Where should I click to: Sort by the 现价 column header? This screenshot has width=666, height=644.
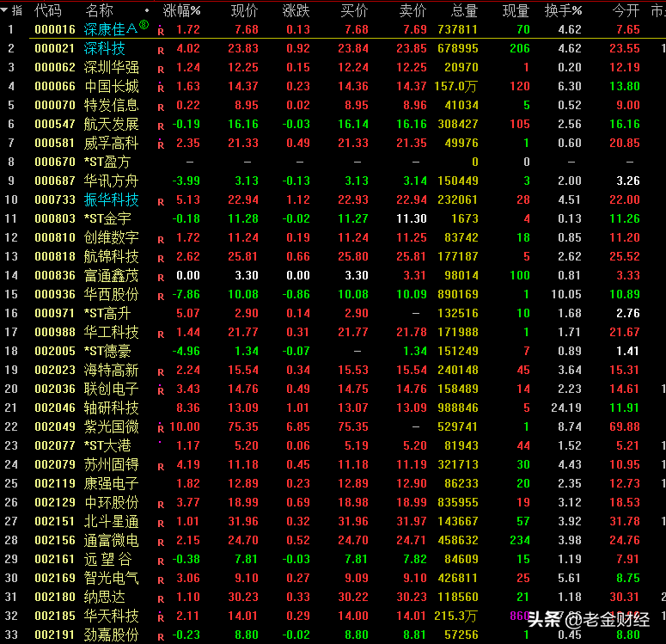(244, 10)
